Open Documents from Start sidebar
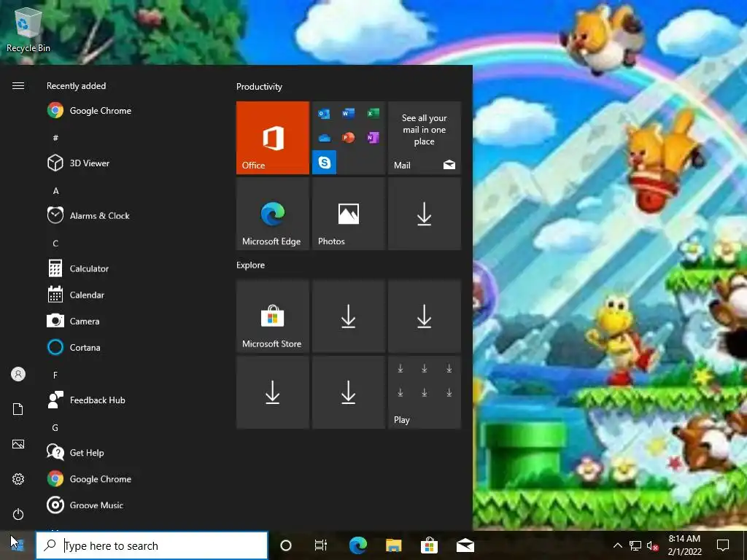The width and height of the screenshot is (747, 560). (x=18, y=409)
